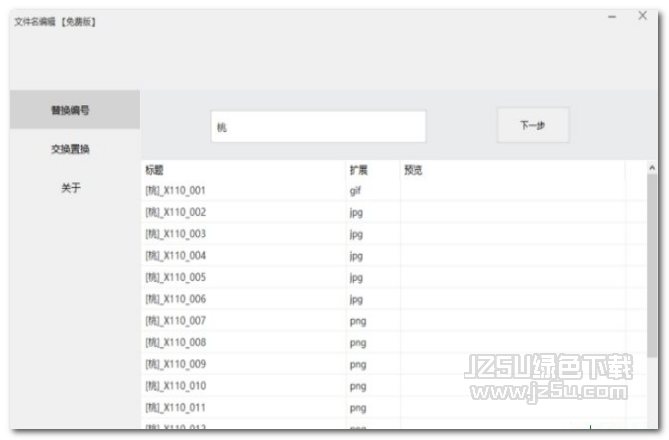
Task: Switch to the 交换置换 tab
Action: click(x=71, y=149)
